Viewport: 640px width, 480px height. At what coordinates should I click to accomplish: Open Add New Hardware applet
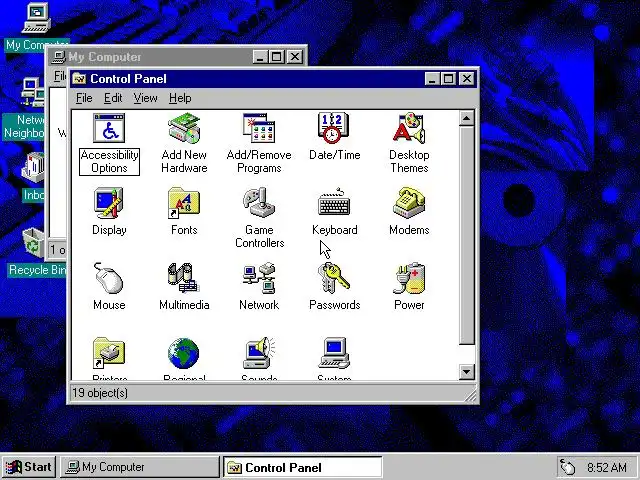184,128
